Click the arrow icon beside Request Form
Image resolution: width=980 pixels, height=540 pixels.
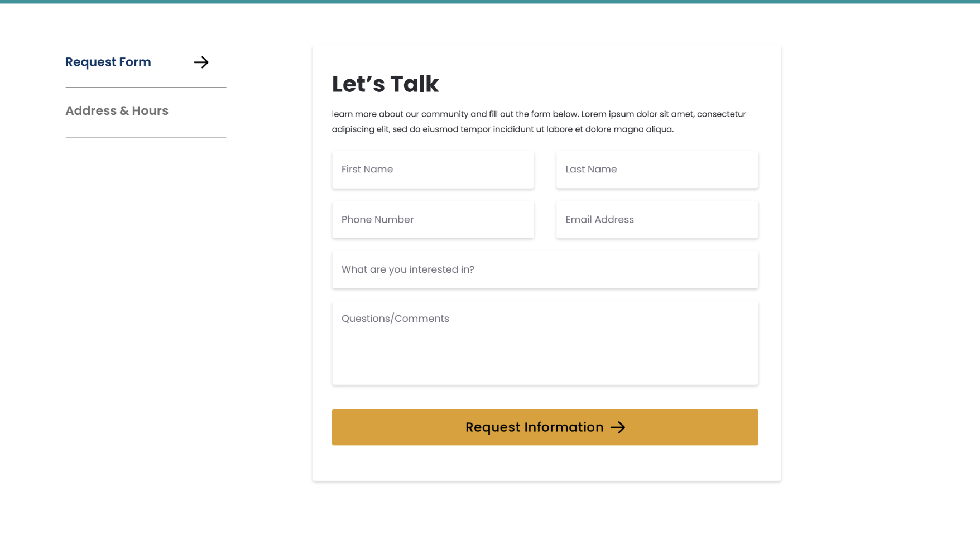(201, 62)
